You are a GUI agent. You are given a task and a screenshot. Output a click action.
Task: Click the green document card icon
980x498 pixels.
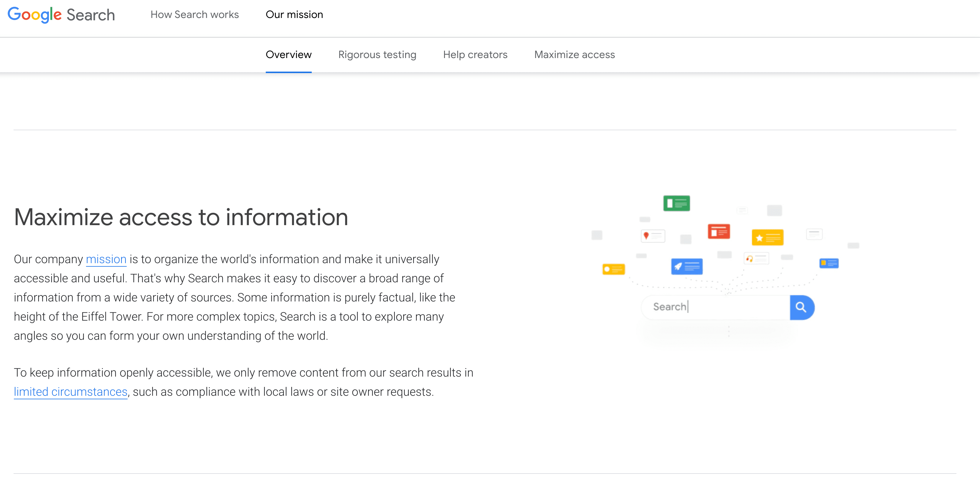[677, 203]
